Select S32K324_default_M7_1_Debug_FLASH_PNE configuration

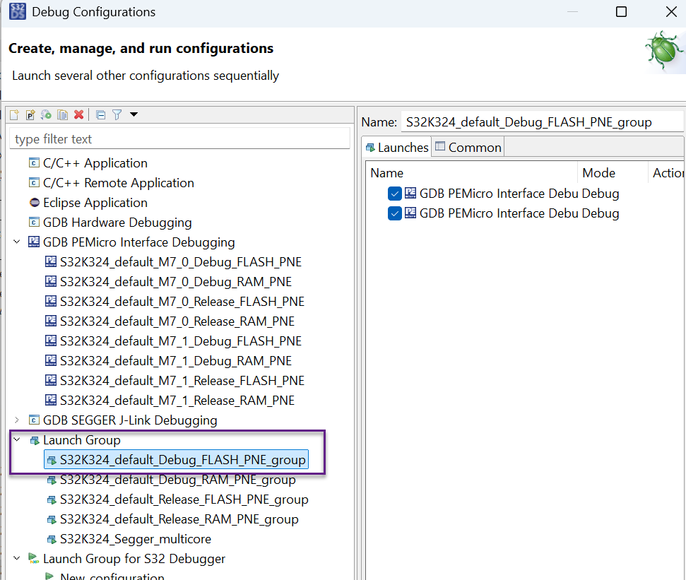click(181, 341)
